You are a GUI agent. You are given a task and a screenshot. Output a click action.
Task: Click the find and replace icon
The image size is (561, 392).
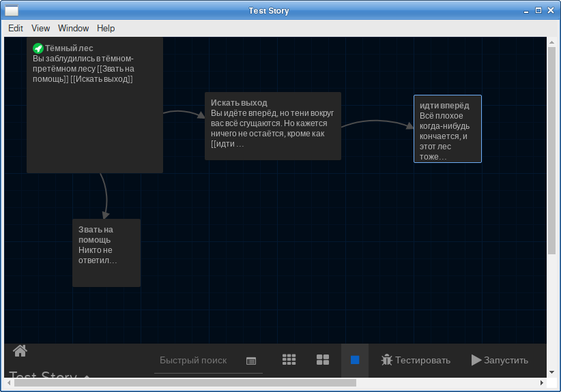[251, 361]
